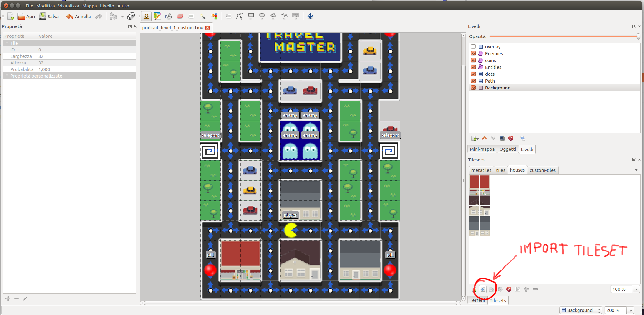Adjust the Opacità slider
Viewport: 644px width, 315px height.
(565, 36)
